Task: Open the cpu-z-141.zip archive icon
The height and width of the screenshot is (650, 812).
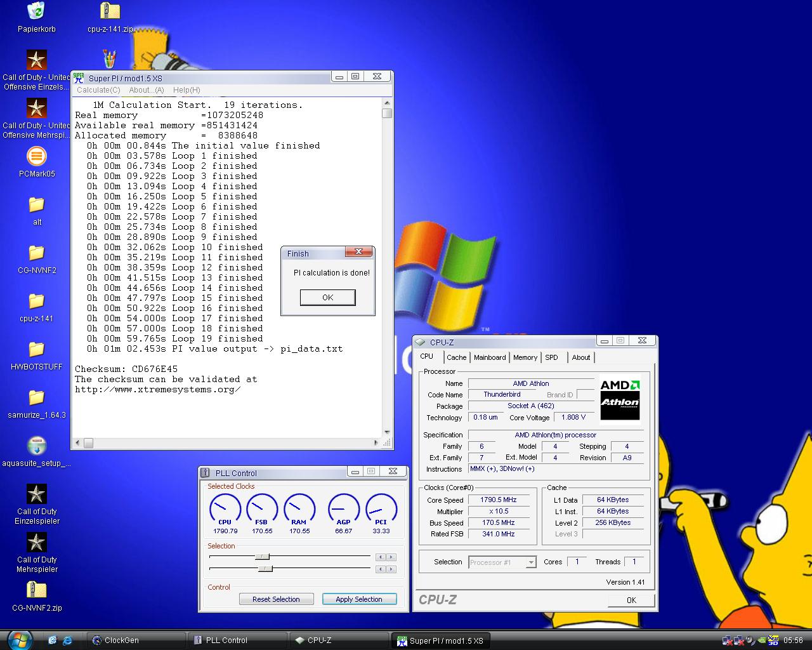Action: click(x=110, y=11)
